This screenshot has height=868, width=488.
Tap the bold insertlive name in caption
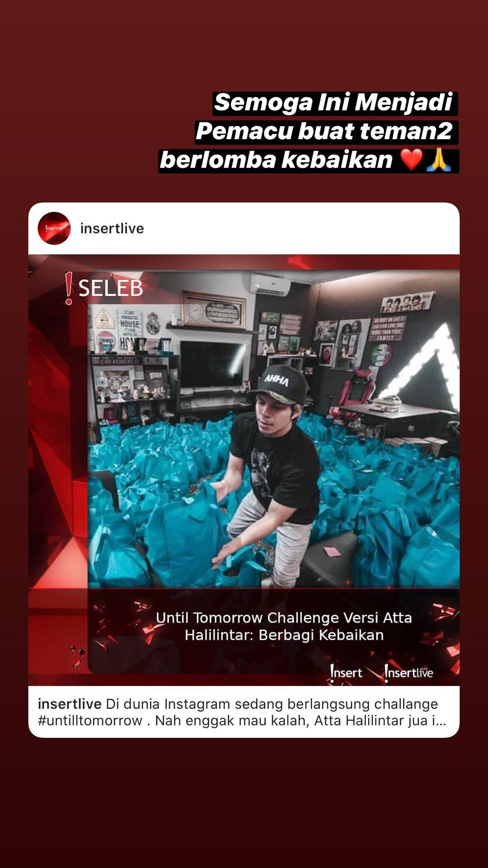pyautogui.click(x=70, y=704)
